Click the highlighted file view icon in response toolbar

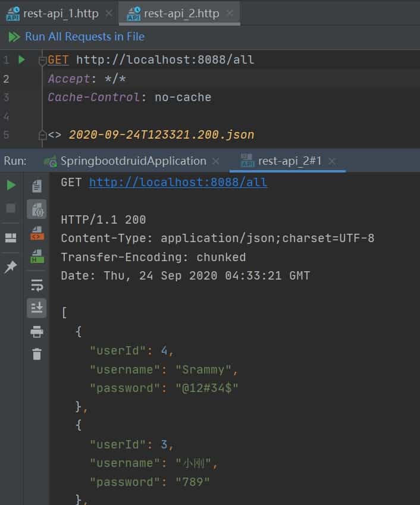(x=37, y=209)
